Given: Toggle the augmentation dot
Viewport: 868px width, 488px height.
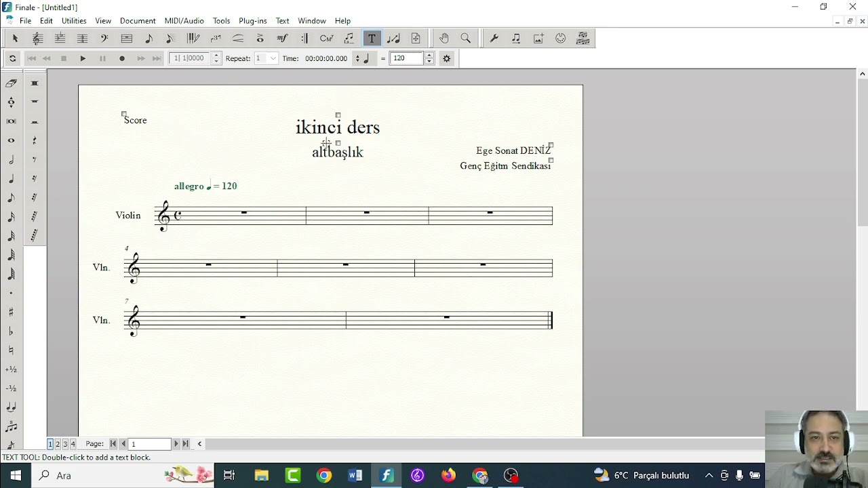Looking at the screenshot, I should [x=12, y=293].
